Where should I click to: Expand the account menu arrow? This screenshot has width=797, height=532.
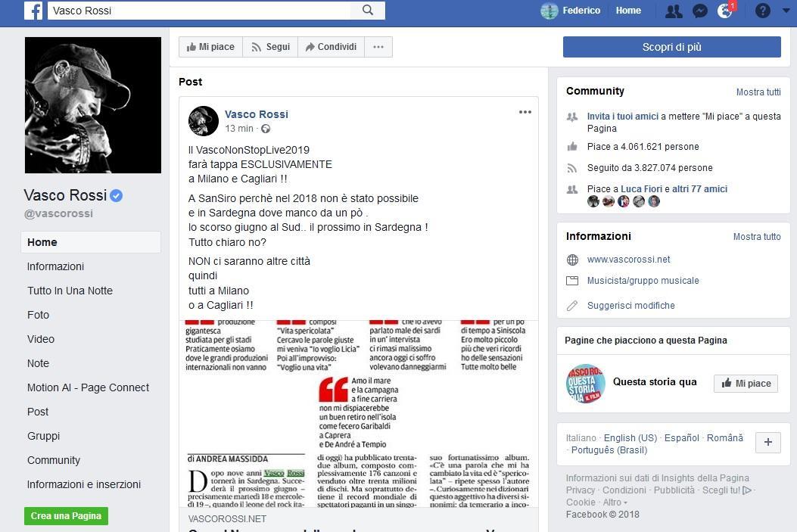tap(786, 10)
